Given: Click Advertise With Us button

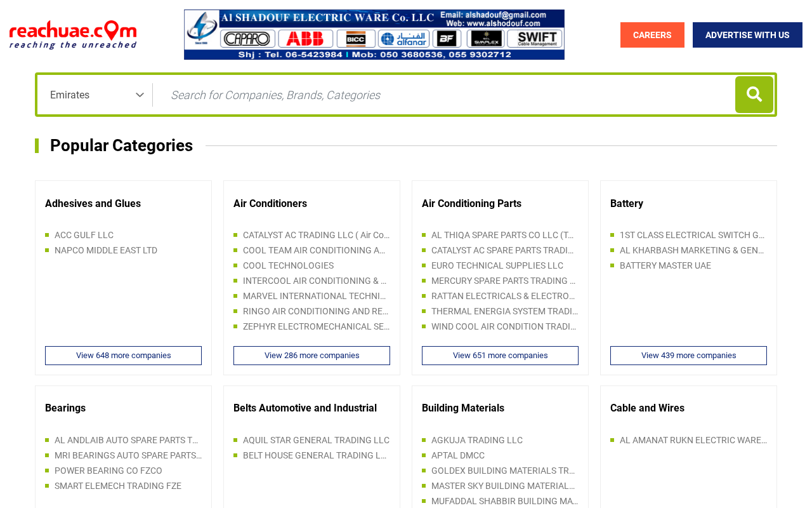Looking at the screenshot, I should [747, 35].
